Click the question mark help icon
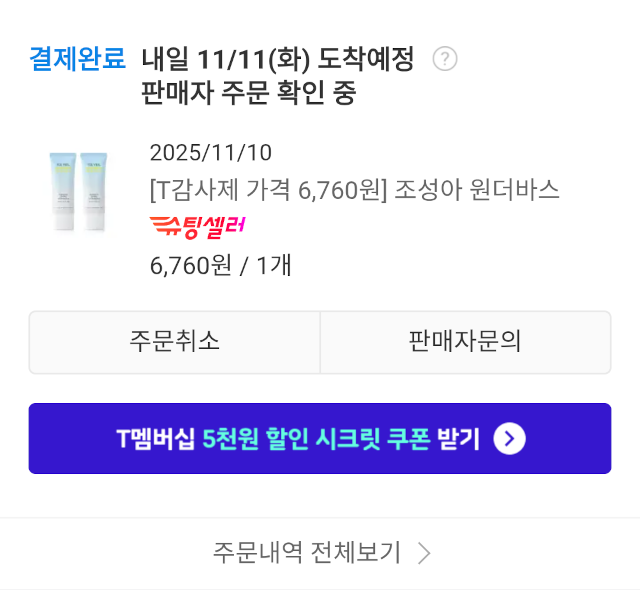This screenshot has height=590, width=640. 445,59
